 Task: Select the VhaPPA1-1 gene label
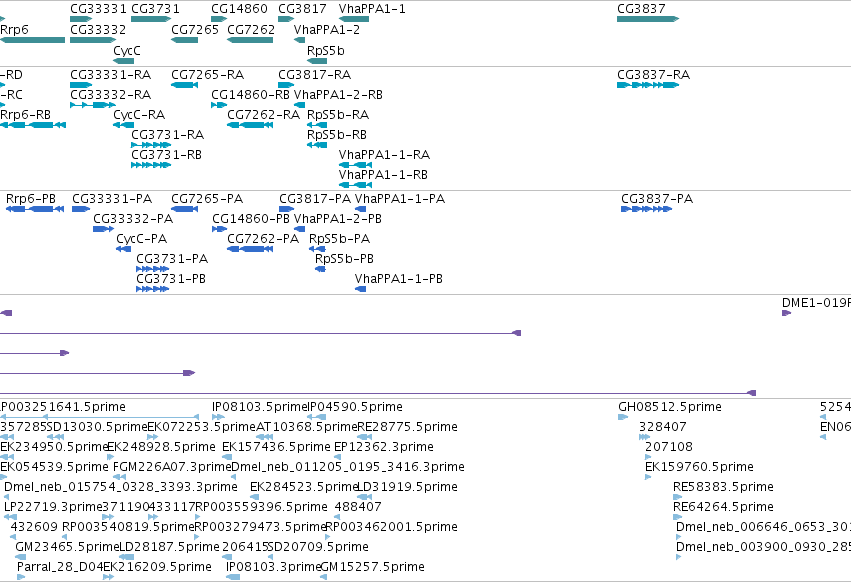pyautogui.click(x=372, y=9)
